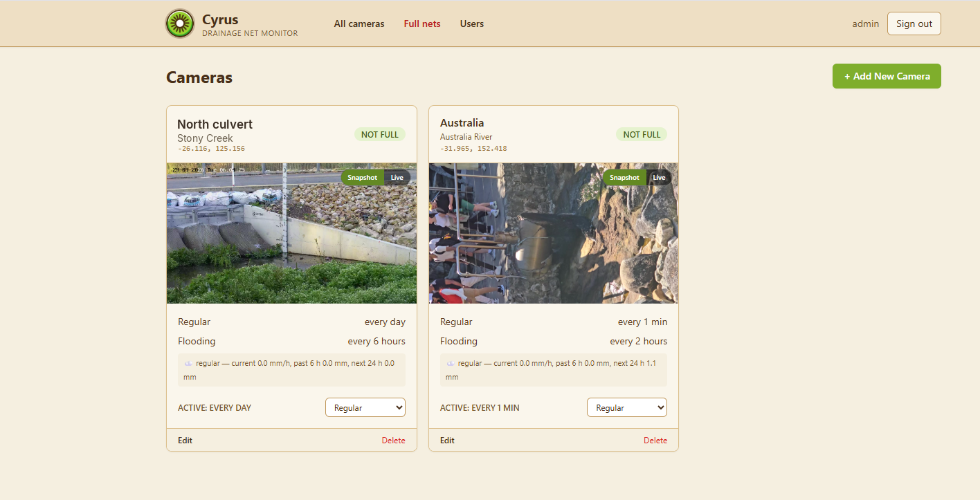
Task: Sign out of the admin account
Action: (x=914, y=24)
